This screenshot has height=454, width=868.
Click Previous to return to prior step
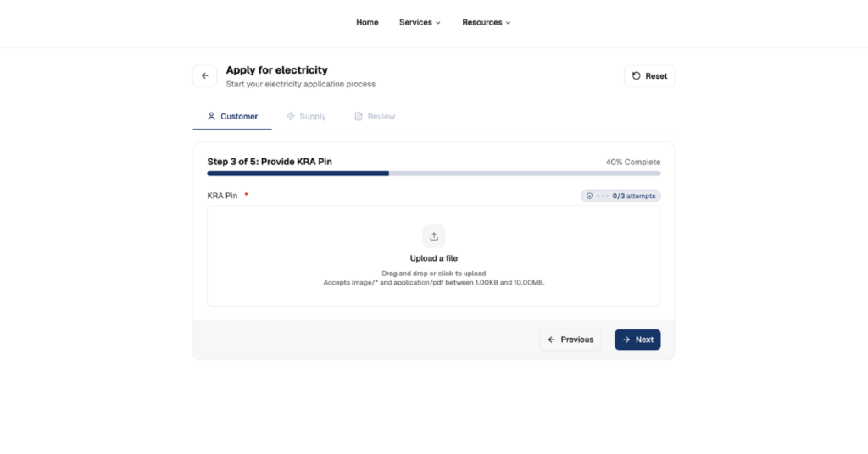click(x=570, y=340)
